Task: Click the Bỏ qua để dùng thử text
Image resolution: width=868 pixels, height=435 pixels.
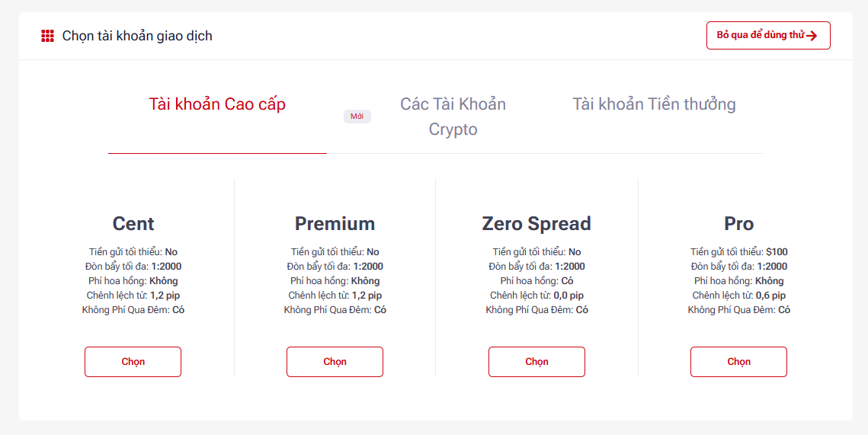Action: coord(761,35)
